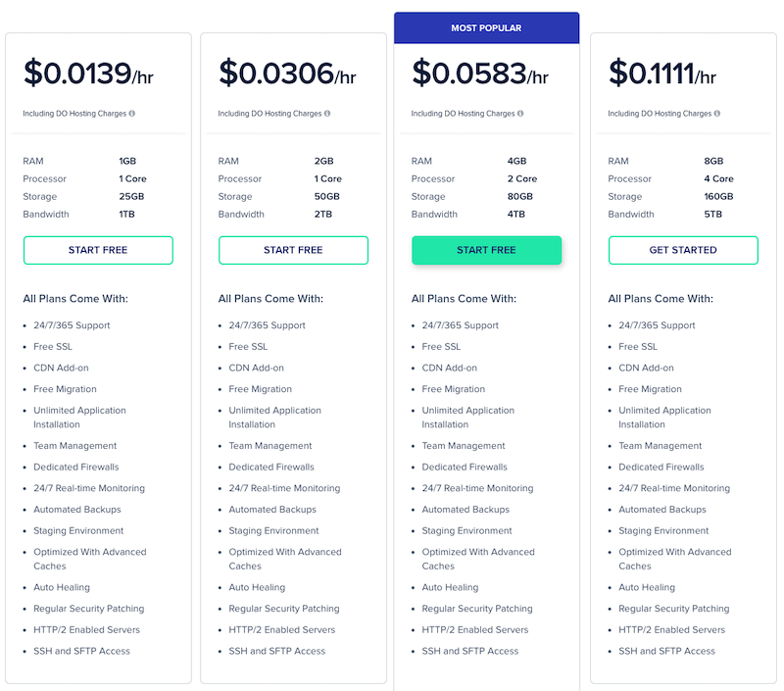
Task: Click info icon on $0.0306/hr plan
Action: coord(327,114)
